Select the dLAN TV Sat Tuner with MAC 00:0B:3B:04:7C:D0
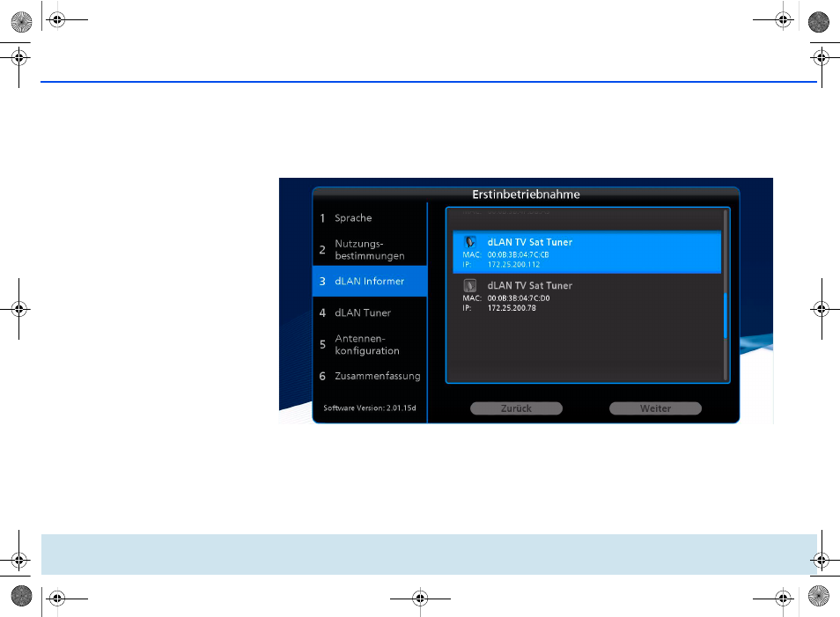The image size is (840, 617). (x=586, y=297)
